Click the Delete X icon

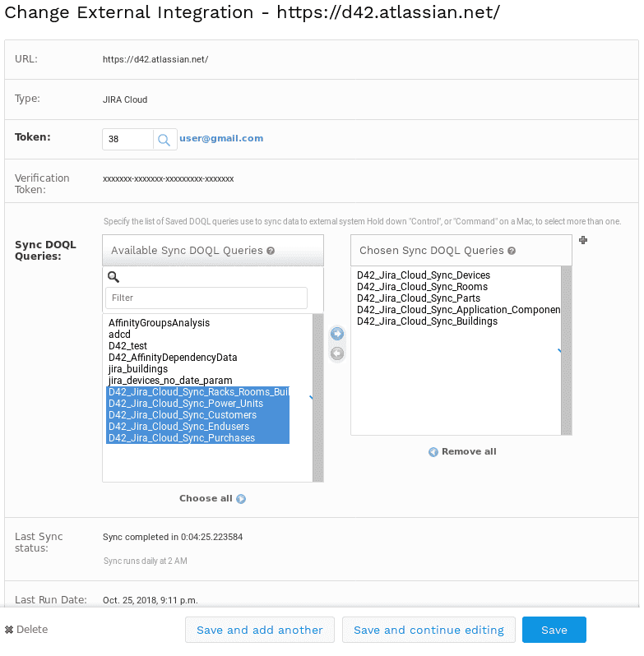coord(9,631)
